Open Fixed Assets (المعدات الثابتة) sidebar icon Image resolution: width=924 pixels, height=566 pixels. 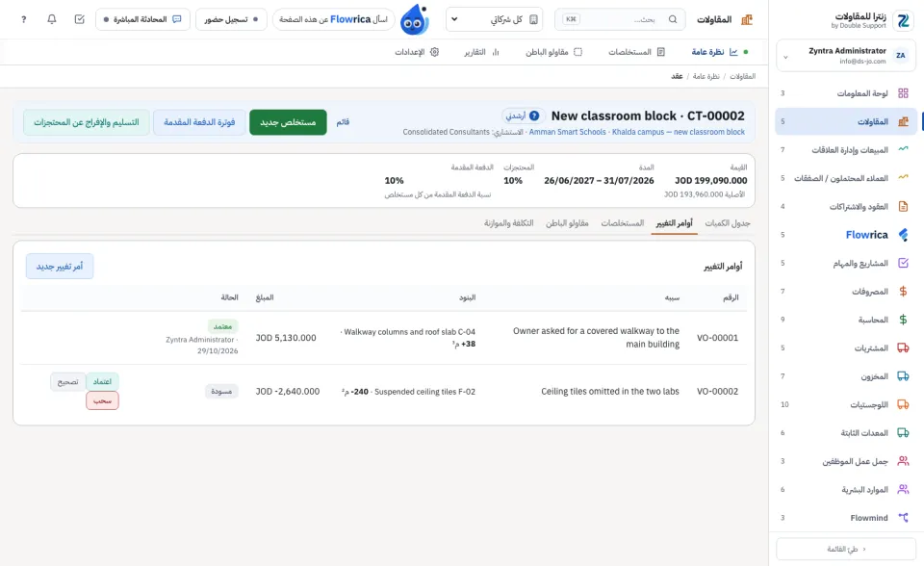903,433
